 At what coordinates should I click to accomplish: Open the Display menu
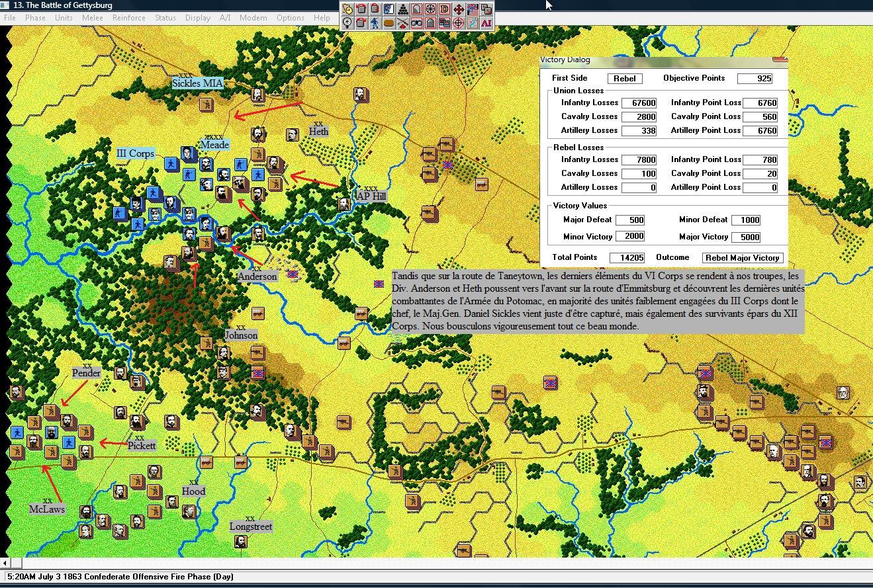198,18
